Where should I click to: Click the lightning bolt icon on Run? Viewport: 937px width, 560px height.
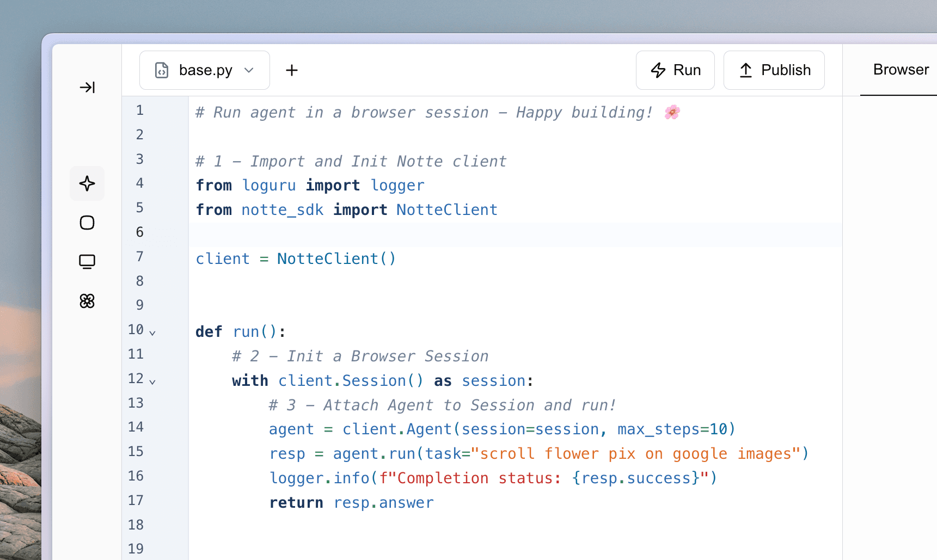click(x=658, y=70)
